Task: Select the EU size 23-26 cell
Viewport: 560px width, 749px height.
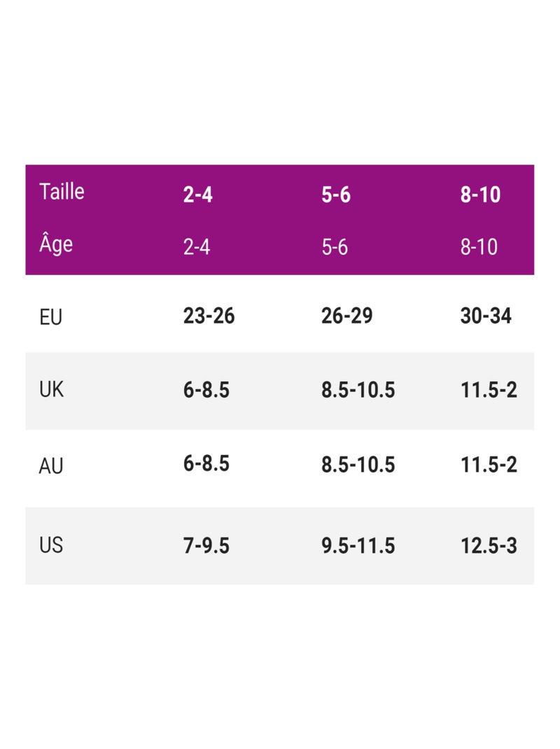Action: click(209, 316)
